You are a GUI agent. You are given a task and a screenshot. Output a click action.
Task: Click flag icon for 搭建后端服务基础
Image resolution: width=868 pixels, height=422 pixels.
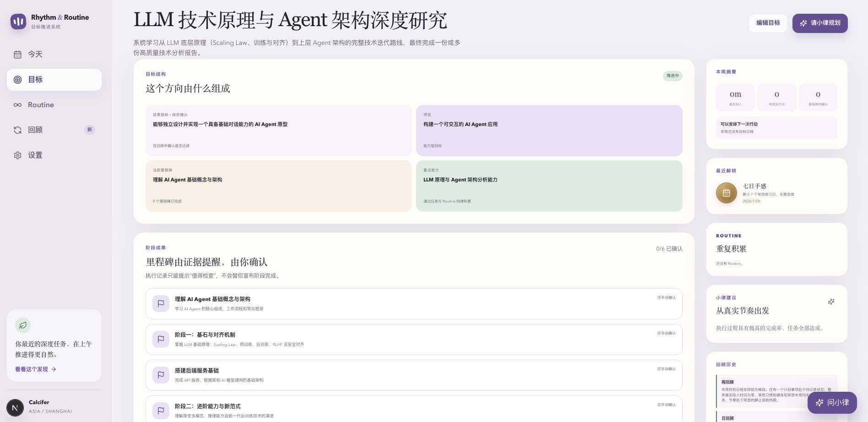coord(161,375)
